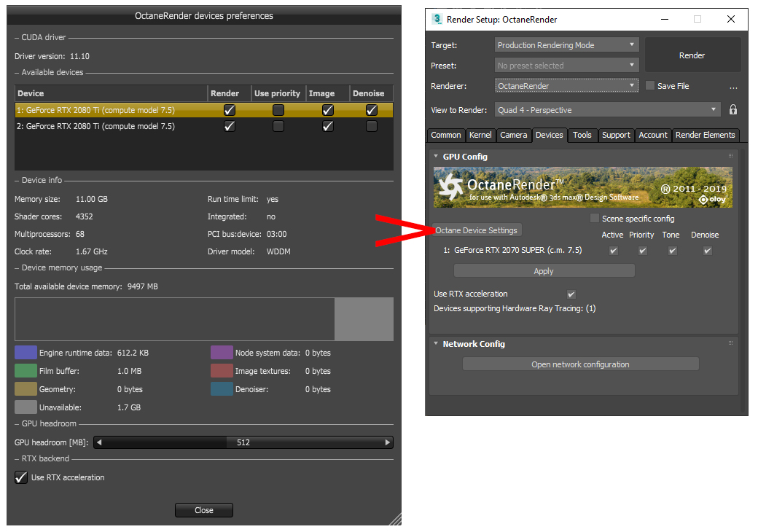
Task: Switch to the Camera tab
Action: 513,136
